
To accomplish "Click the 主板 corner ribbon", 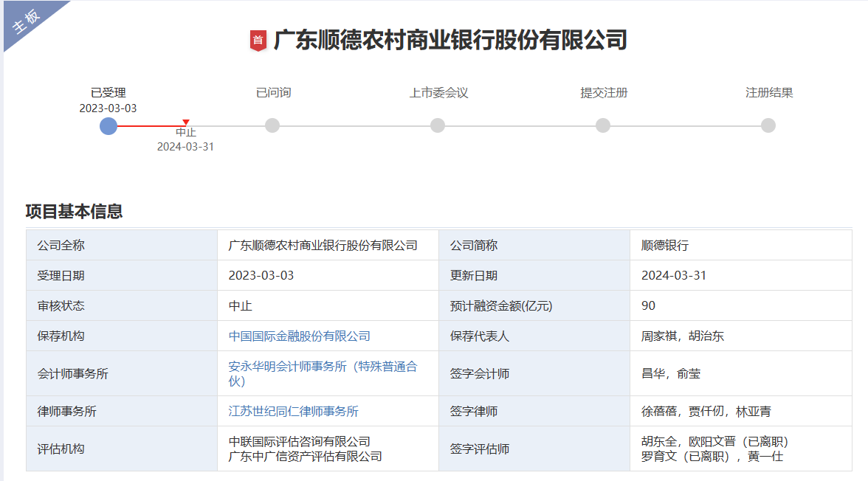I will tap(28, 22).
